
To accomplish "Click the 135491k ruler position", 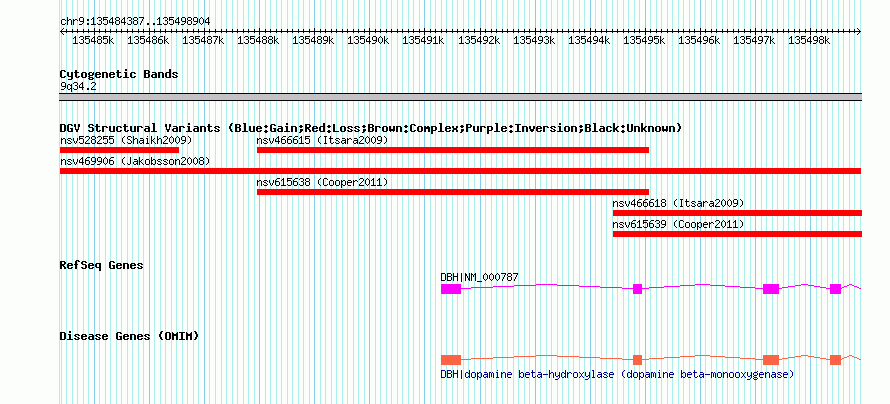I will pyautogui.click(x=423, y=40).
